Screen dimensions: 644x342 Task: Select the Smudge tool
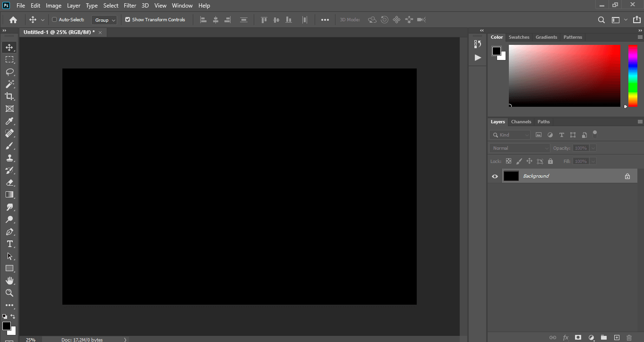coord(9,207)
